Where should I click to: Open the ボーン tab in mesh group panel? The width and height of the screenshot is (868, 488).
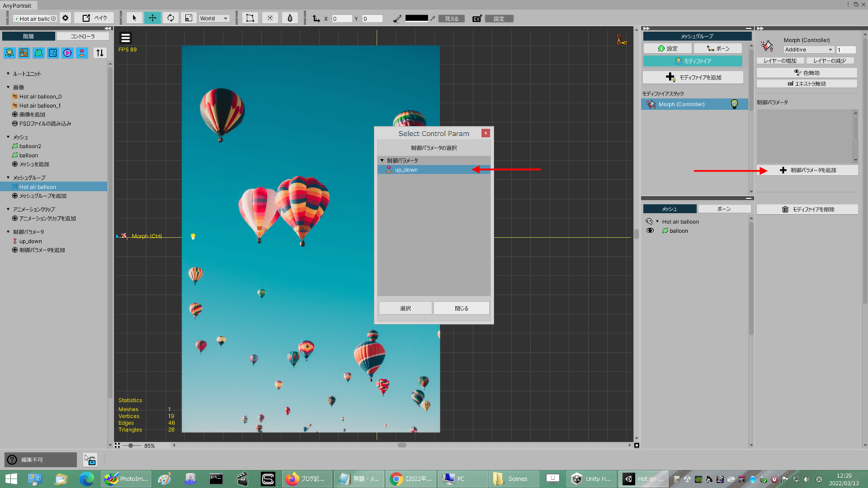point(718,48)
